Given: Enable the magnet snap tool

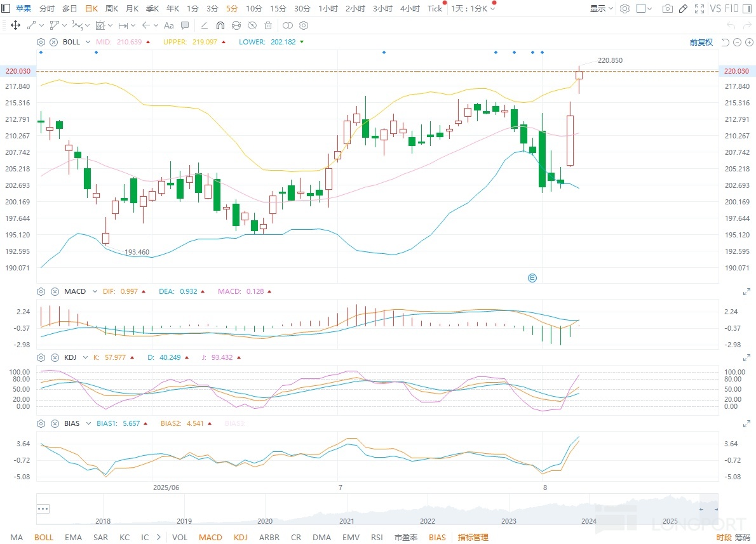Looking at the screenshot, I should (x=220, y=25).
